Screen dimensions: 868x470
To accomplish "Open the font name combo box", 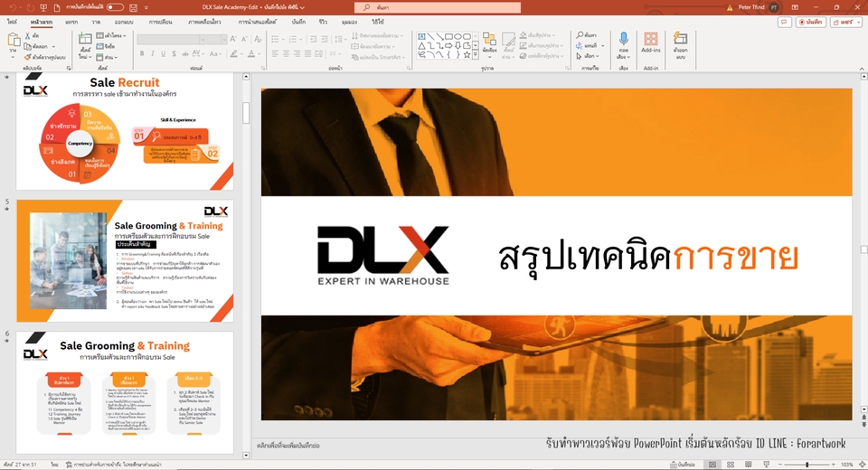I will (171, 39).
